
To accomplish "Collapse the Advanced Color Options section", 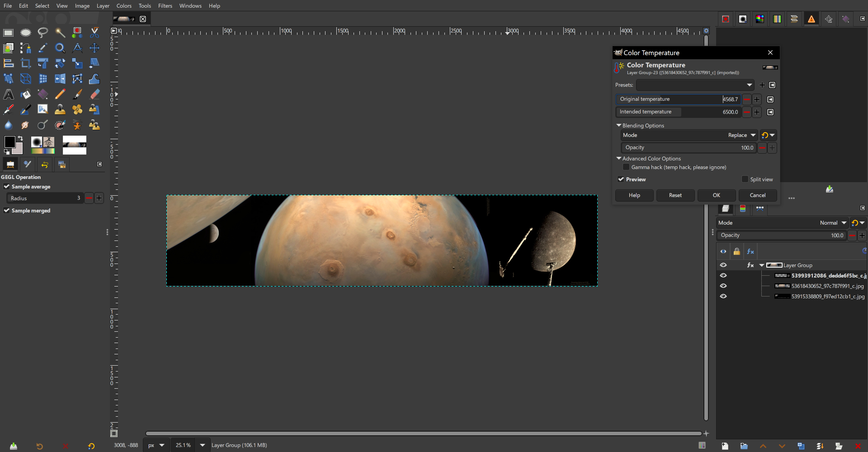I will coord(619,158).
